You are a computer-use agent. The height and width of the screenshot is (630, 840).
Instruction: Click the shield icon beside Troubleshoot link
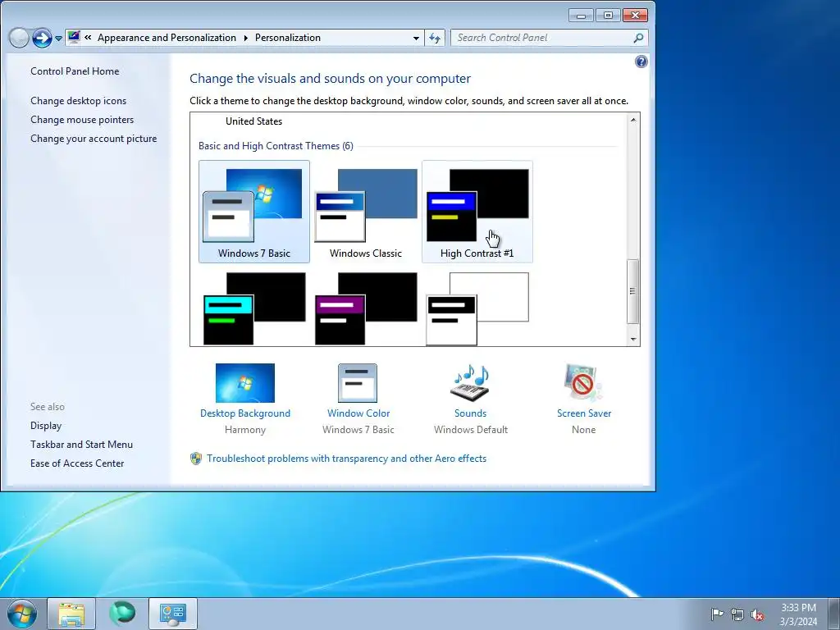pyautogui.click(x=196, y=459)
